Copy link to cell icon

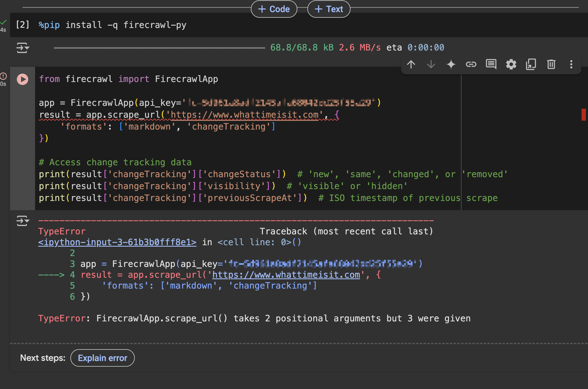[471, 64]
